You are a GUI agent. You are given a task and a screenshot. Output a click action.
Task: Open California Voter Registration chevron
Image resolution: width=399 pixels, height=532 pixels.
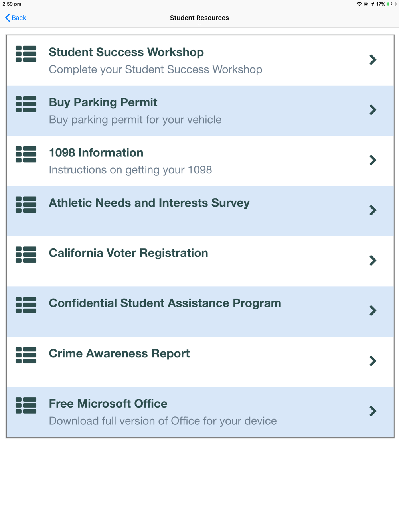(x=373, y=260)
